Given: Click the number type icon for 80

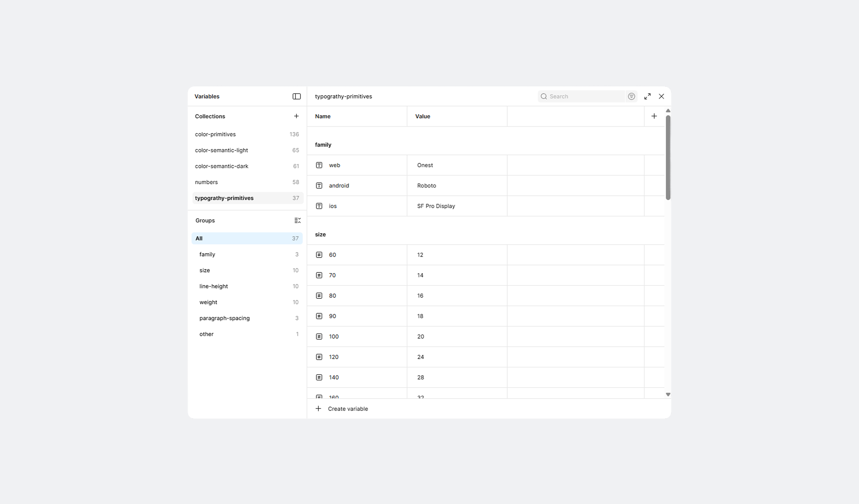Looking at the screenshot, I should point(319,296).
